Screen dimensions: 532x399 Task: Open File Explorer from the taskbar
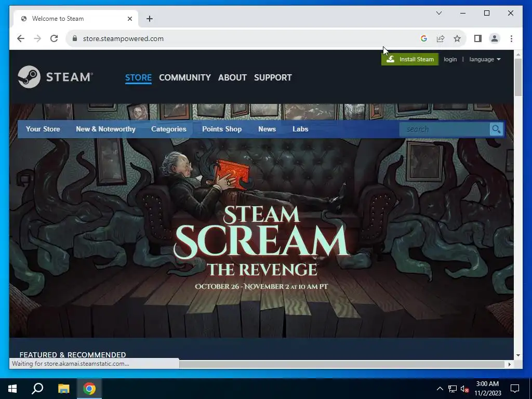pyautogui.click(x=63, y=389)
